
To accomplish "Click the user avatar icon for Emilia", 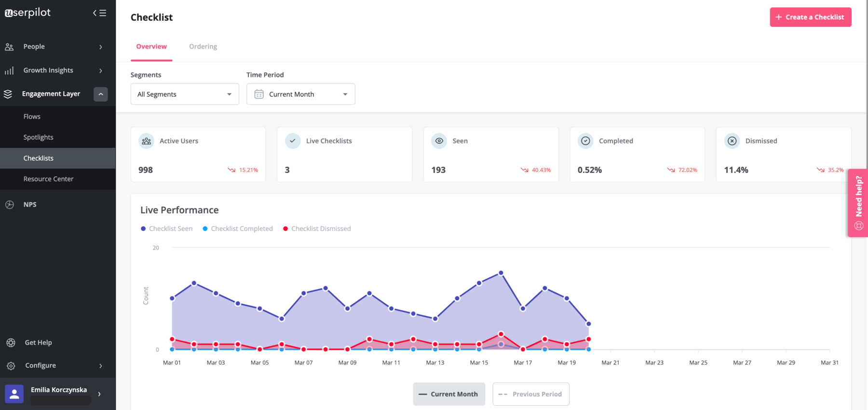I will (x=14, y=394).
